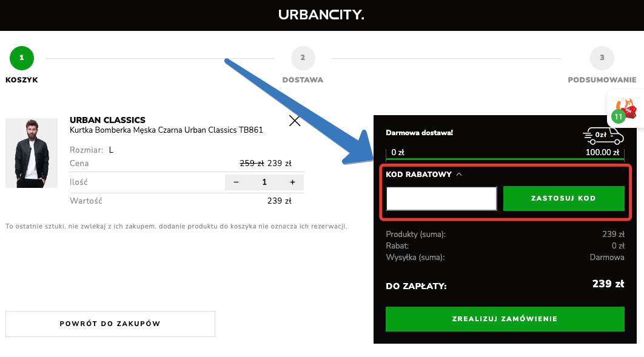Select the KOSZYK step label

coord(21,79)
